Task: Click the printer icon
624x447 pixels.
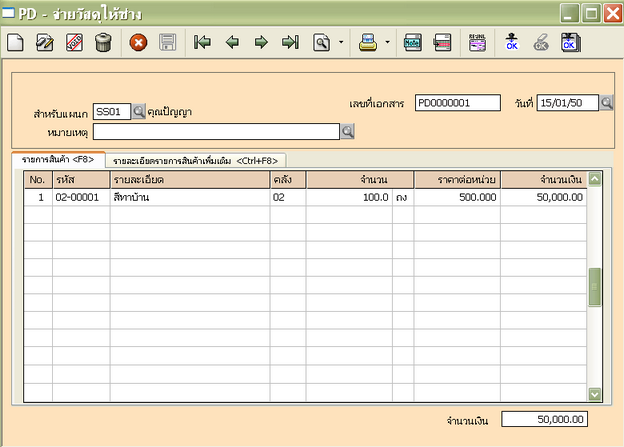Action: point(368,42)
